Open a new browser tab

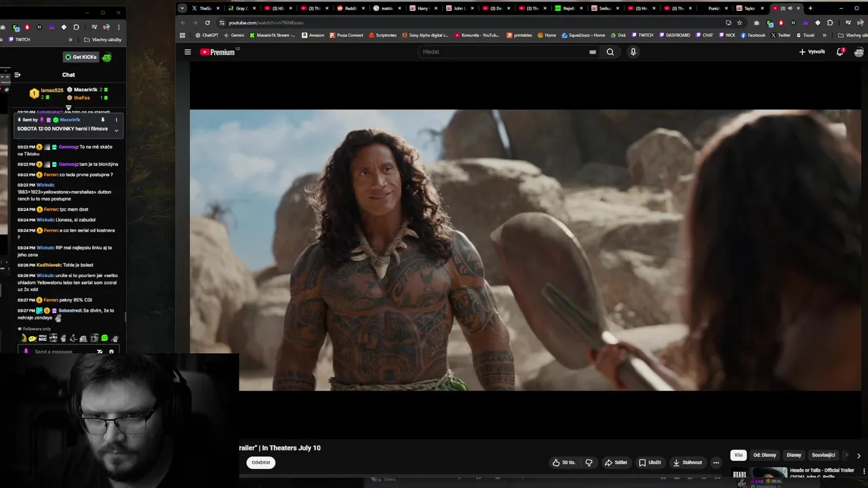pyautogui.click(x=810, y=8)
